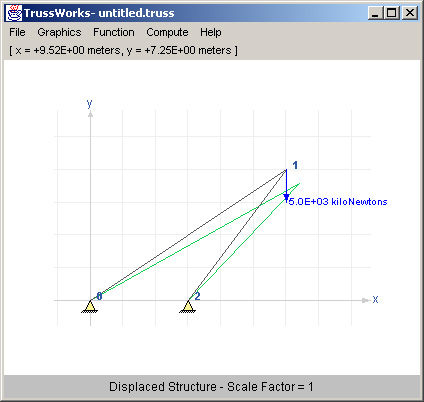The image size is (424, 402).
Task: Click the 5.0E+03 kiloNewtons load label
Action: coord(338,202)
